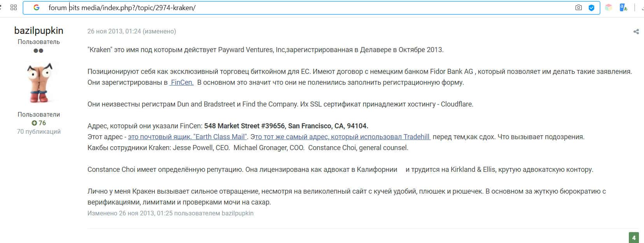The width and height of the screenshot is (644, 243).
Task: Take a page snapshot with camera icon
Action: 579,7
